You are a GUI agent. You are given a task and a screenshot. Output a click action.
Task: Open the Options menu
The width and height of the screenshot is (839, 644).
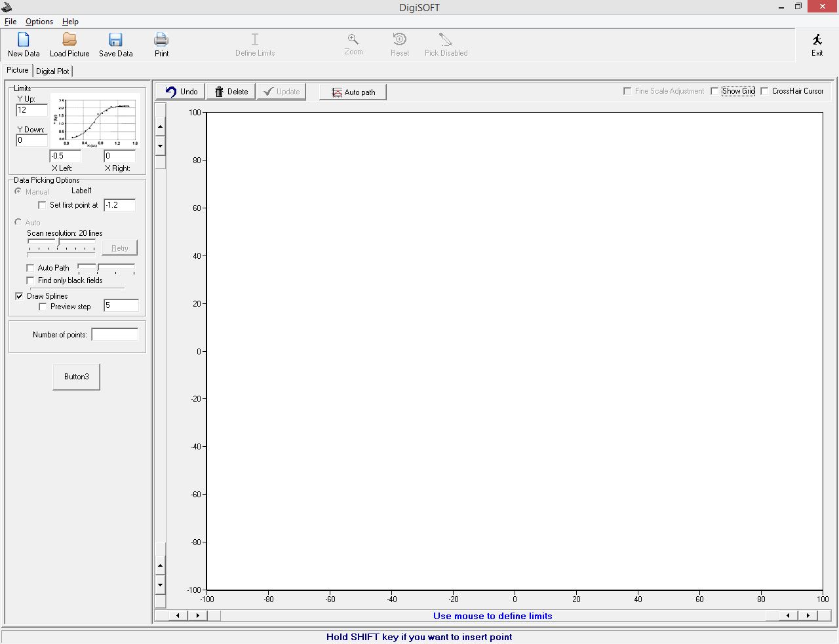39,22
